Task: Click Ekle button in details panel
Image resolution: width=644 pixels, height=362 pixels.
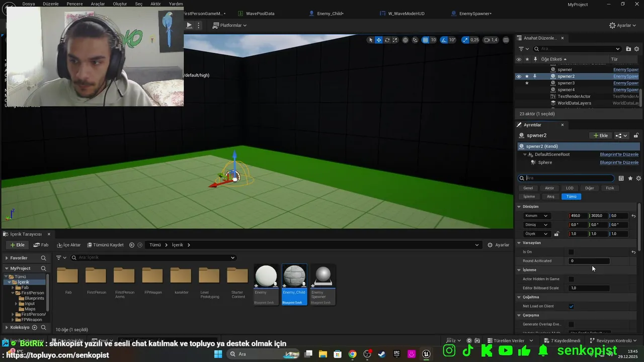Action: 601,136
